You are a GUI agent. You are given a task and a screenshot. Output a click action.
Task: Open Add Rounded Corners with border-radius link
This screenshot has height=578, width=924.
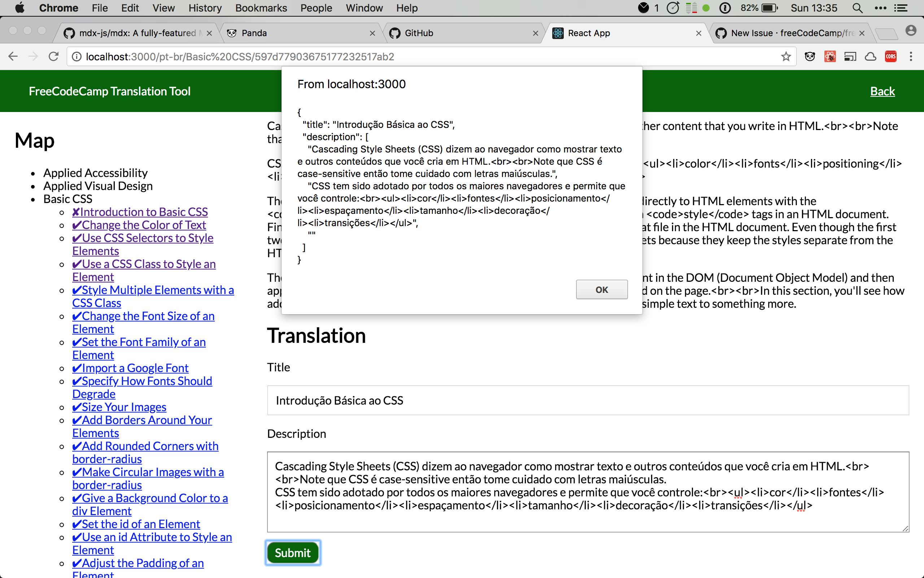[x=145, y=452]
